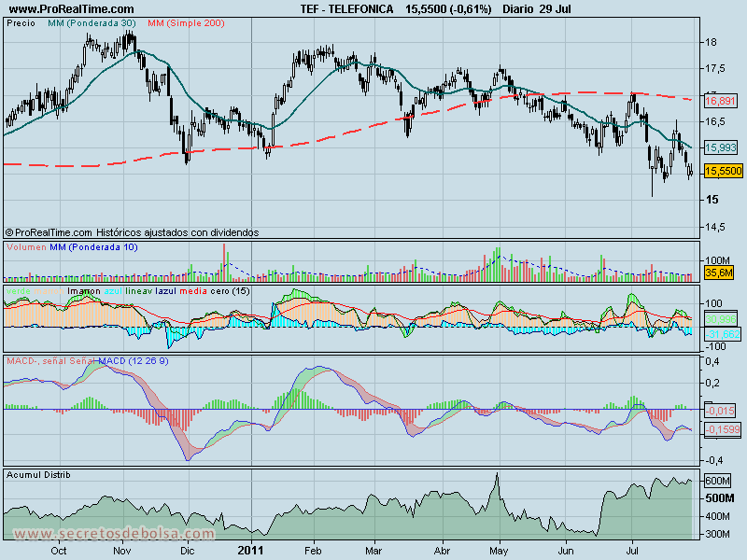Click the Oct month on time axis
The image size is (747, 560).
(59, 551)
